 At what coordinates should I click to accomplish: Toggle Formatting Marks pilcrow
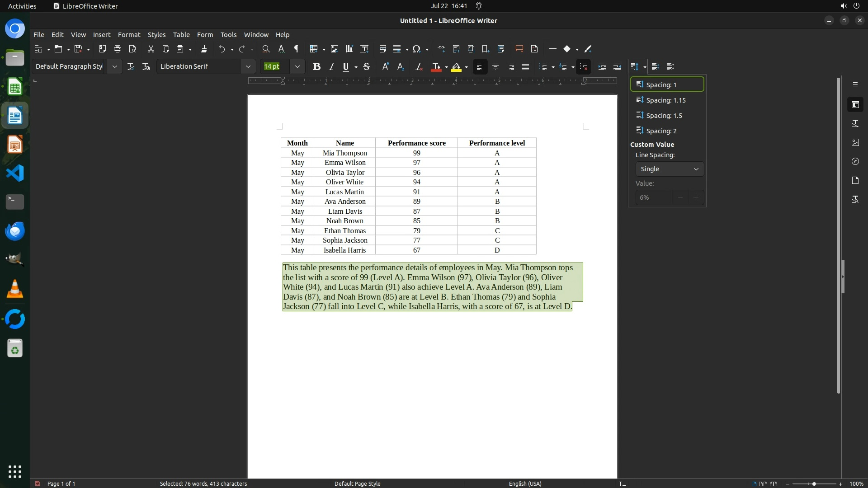click(297, 49)
